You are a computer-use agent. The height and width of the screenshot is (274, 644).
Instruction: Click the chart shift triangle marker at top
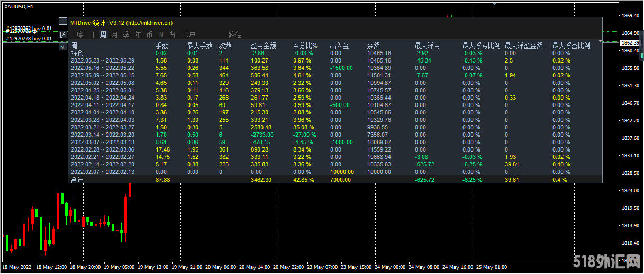click(494, 3)
